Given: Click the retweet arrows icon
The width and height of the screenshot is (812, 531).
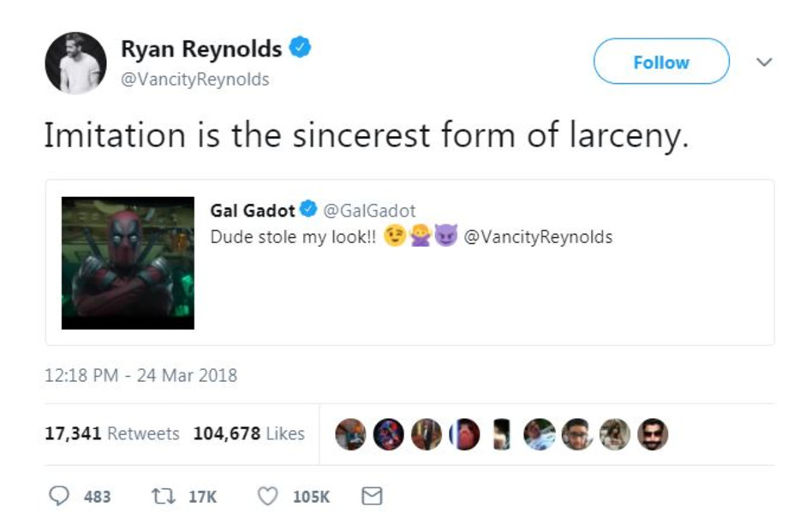Looking at the screenshot, I should tap(161, 496).
